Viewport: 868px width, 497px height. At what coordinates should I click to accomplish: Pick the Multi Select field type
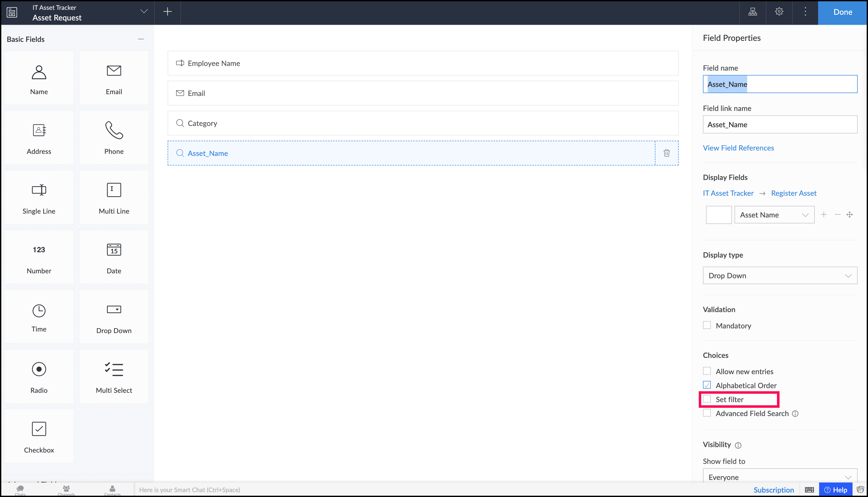point(114,376)
